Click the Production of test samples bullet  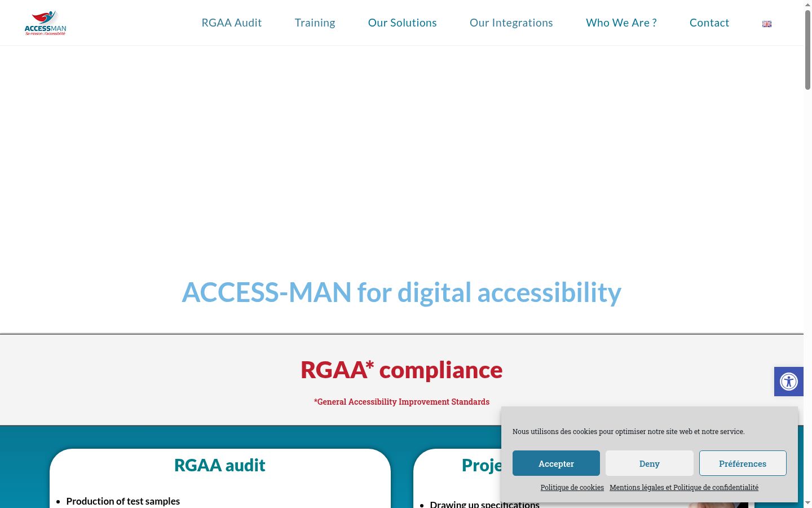click(x=123, y=501)
